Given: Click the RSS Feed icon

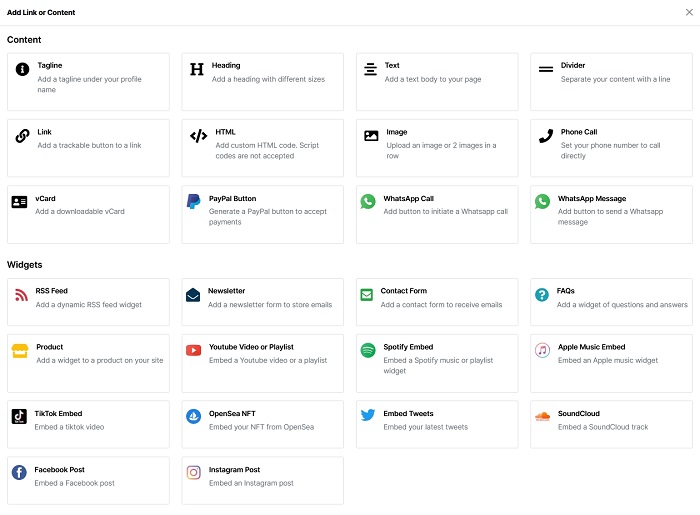Looking at the screenshot, I should point(21,295).
